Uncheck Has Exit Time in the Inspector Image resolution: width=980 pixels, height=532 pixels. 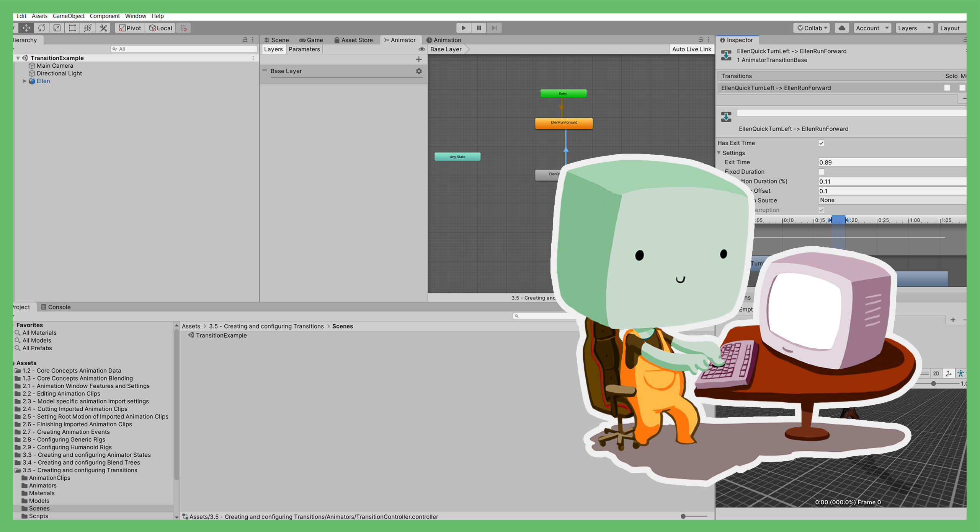822,143
